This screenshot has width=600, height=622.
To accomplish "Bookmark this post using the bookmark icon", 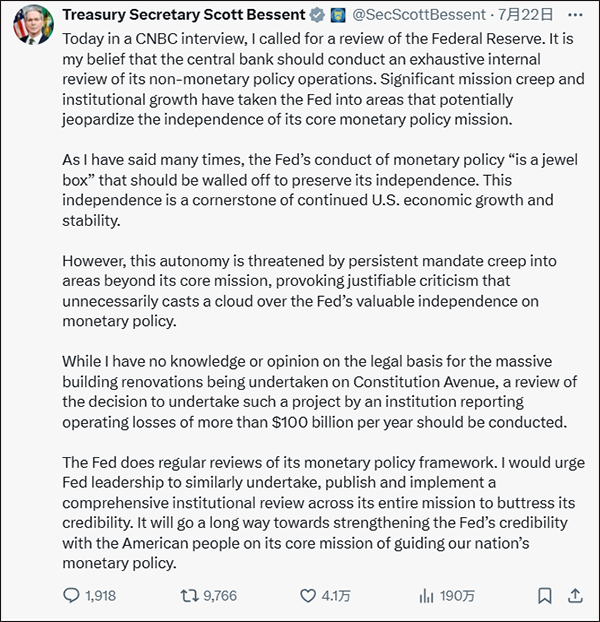I will 544,596.
